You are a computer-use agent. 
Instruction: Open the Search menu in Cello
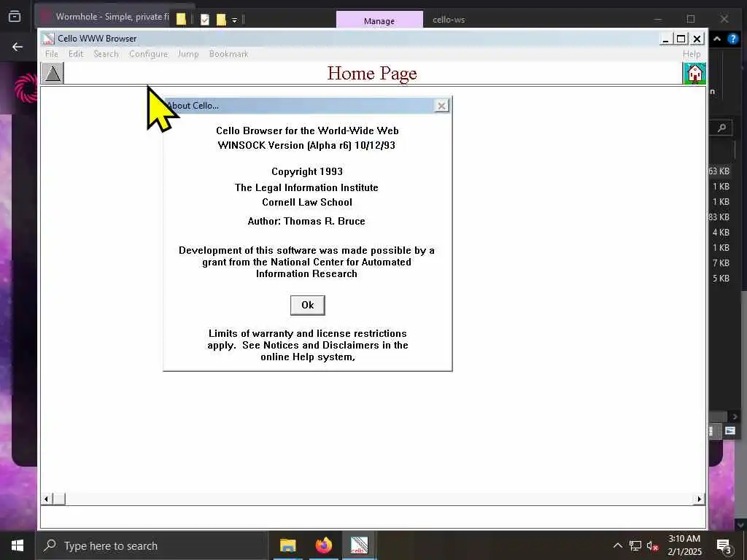[106, 54]
